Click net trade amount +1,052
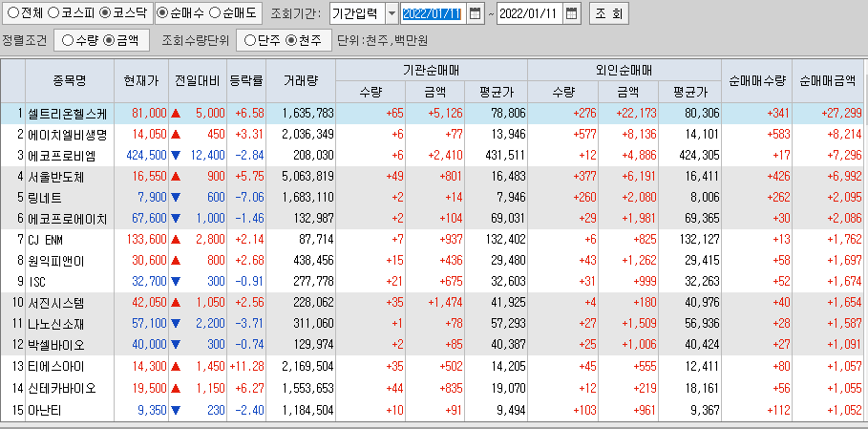Screen dimensions: 868x429 click(844, 410)
